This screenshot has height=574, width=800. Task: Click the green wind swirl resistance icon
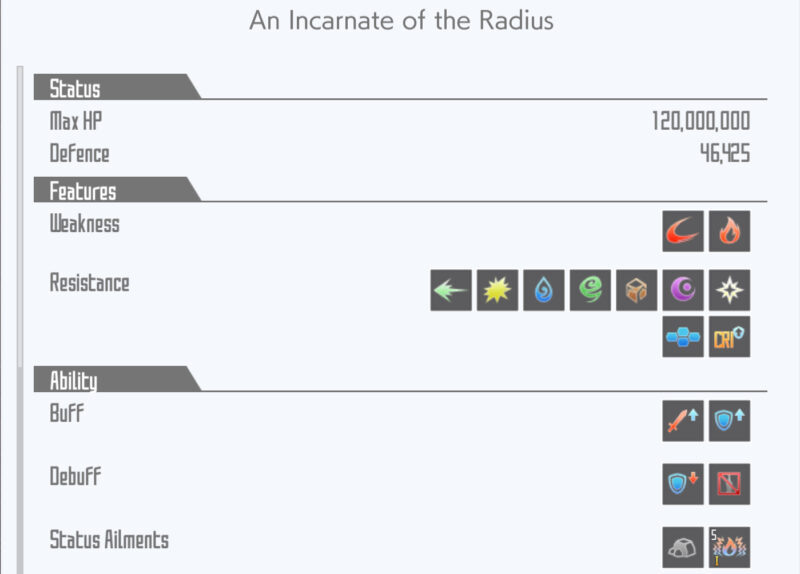(x=590, y=290)
